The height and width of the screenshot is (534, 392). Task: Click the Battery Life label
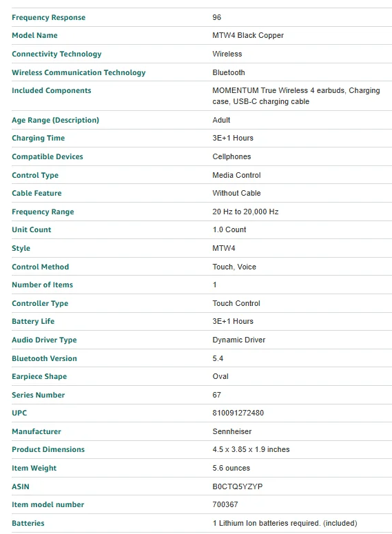(x=33, y=322)
